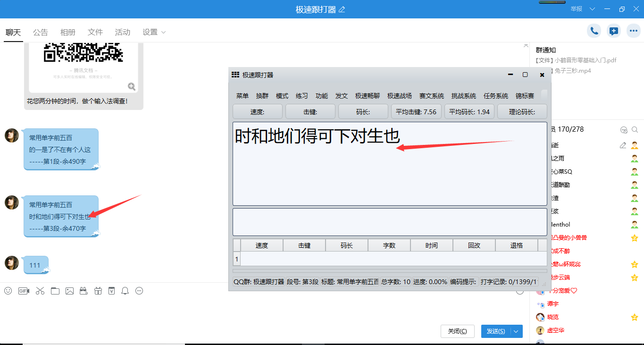This screenshot has height=345, width=644.
Task: Click the 平均击键: 7.56 button
Action: coord(417,112)
